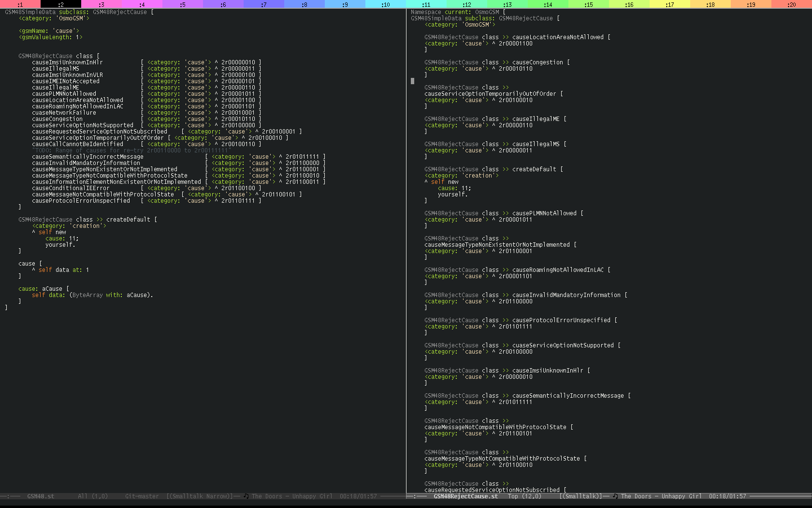The width and height of the screenshot is (812, 508).
Task: Click causeImsiUnknownInHlr method header in right pane
Action: [x=507, y=371]
